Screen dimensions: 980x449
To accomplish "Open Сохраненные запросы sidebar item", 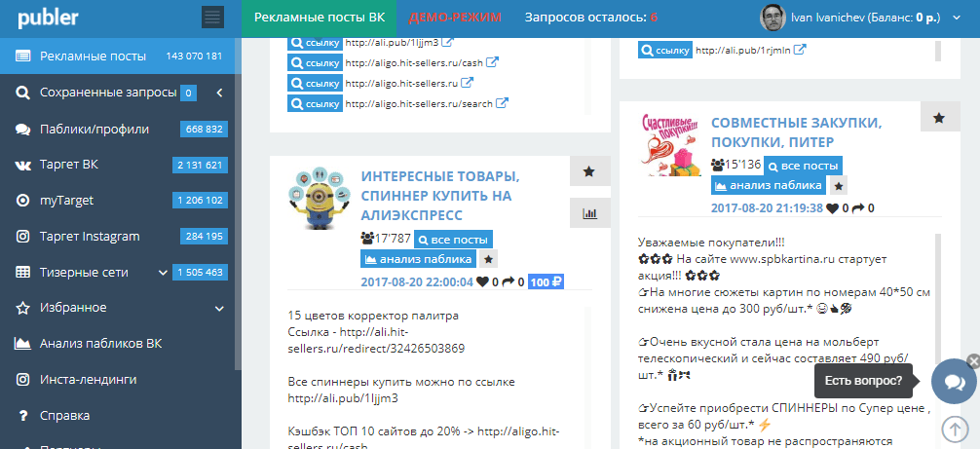I will 108,93.
